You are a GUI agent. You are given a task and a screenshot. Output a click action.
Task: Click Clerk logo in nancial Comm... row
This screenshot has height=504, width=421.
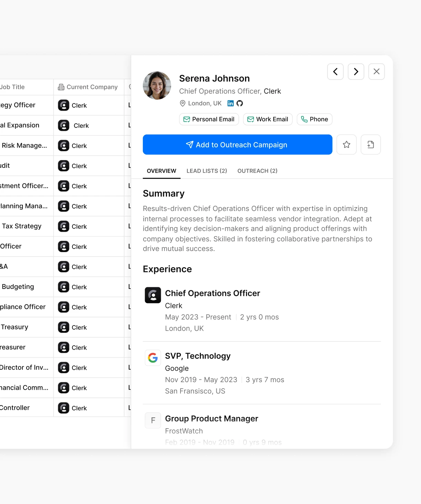[x=63, y=388]
